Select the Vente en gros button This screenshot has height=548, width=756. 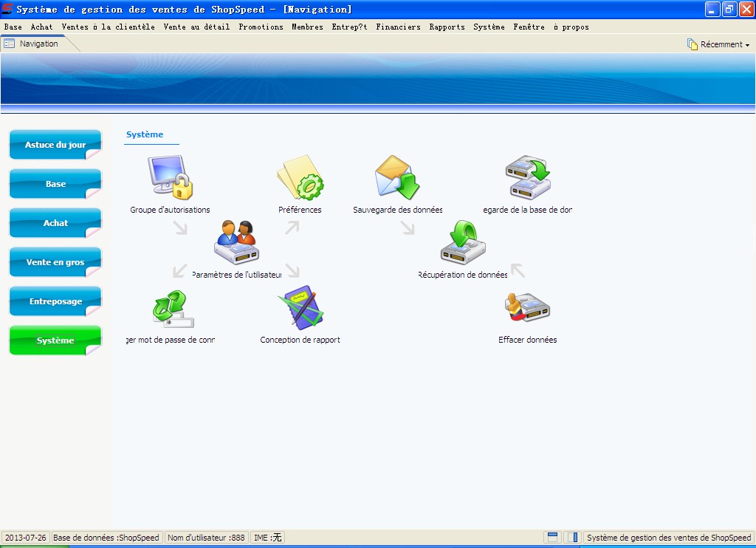pos(55,262)
